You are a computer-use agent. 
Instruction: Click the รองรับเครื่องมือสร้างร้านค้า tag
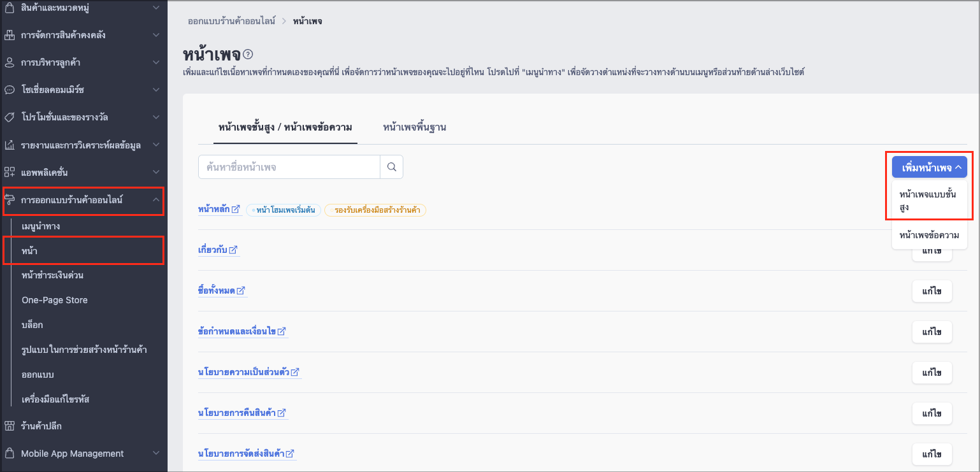click(375, 210)
